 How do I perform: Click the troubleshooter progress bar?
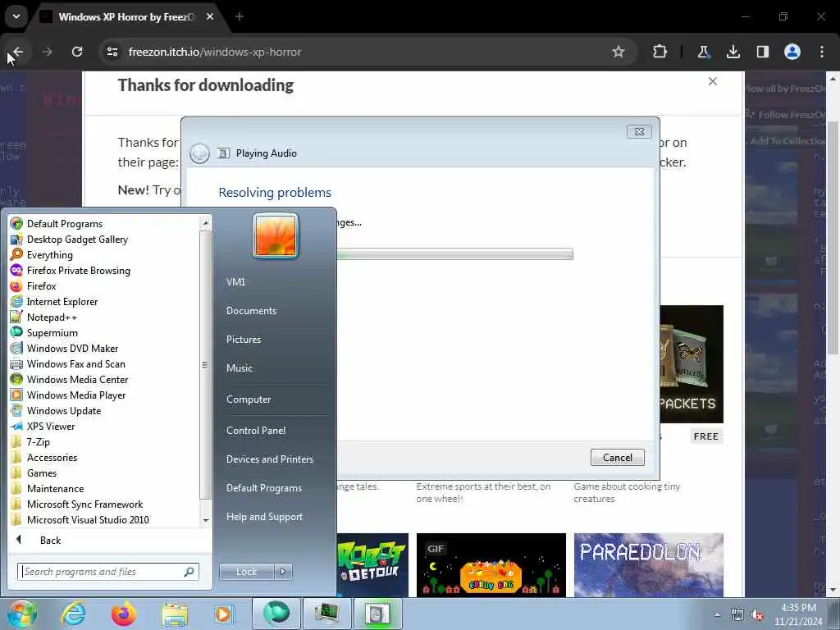pos(454,254)
